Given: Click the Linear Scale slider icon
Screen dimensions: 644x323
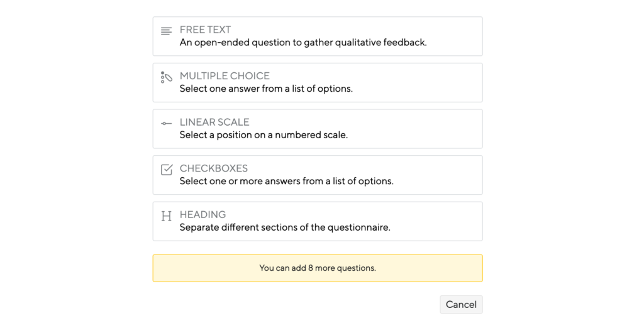Looking at the screenshot, I should (x=166, y=123).
